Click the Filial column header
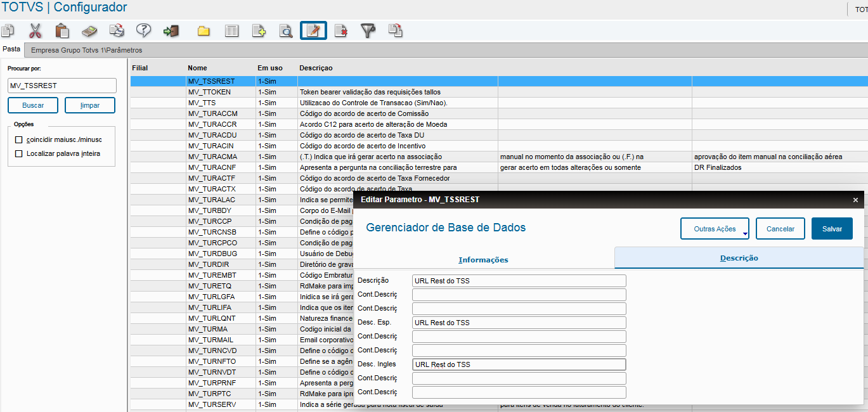This screenshot has width=868, height=412. coord(139,68)
